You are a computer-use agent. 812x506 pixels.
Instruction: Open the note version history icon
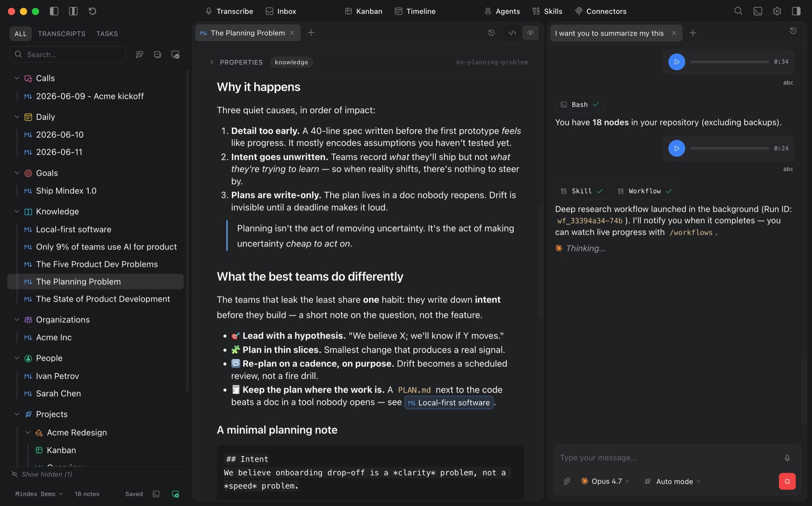coord(491,33)
